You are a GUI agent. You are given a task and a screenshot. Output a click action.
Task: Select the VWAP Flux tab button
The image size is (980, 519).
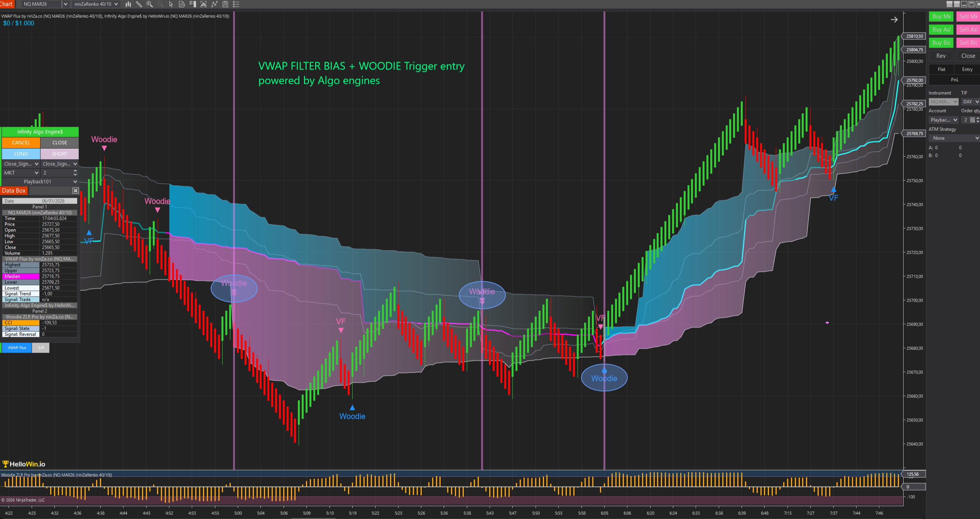[x=17, y=348]
